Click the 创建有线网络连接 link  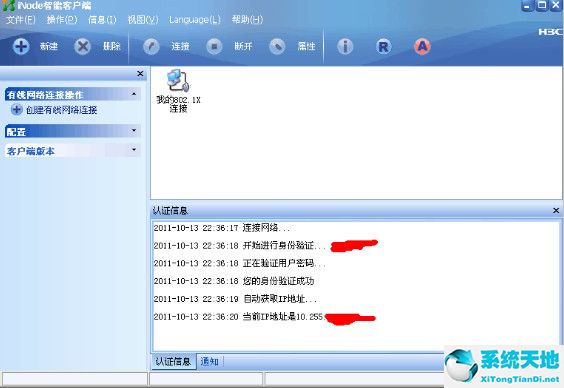pos(61,110)
